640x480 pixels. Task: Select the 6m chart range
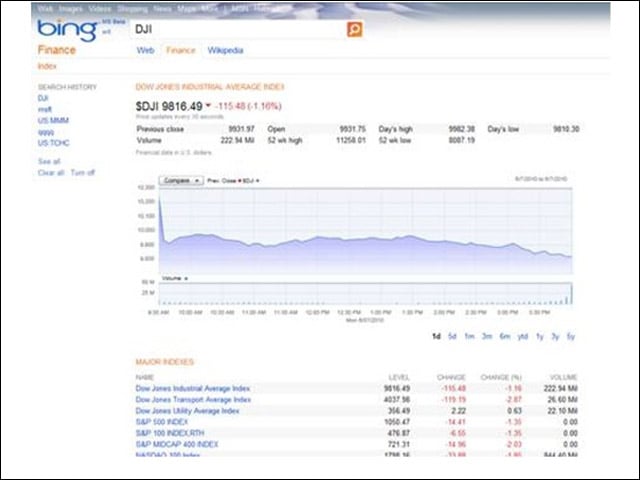click(x=505, y=336)
